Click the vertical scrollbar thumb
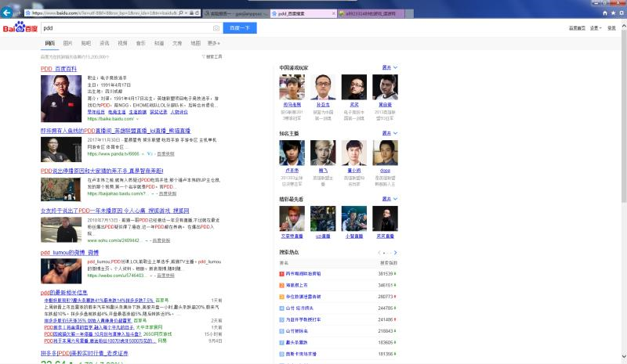This screenshot has height=364, width=627. point(624,116)
